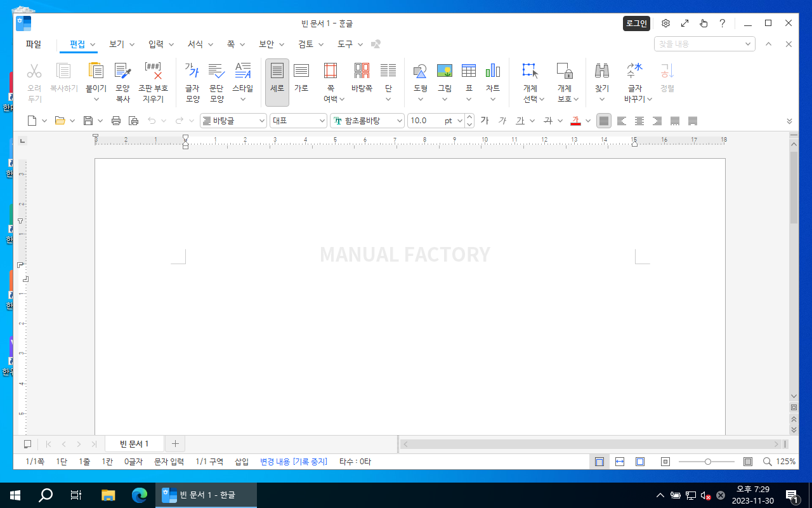Expand the 스타일 style arrow
Image resolution: width=812 pixels, height=508 pixels.
point(242,100)
